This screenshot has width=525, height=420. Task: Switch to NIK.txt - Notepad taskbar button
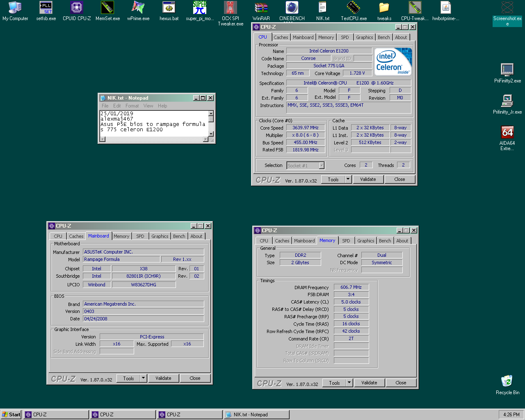pos(257,415)
